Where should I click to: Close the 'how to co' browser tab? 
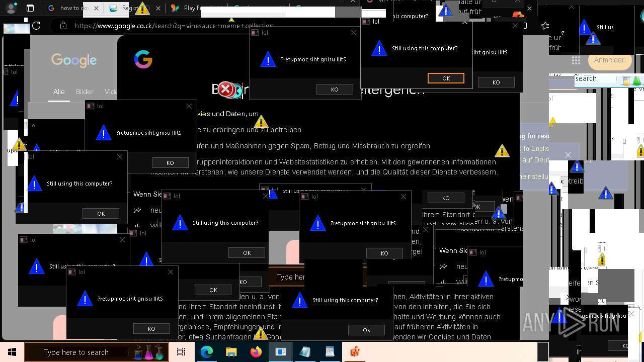pyautogui.click(x=97, y=8)
